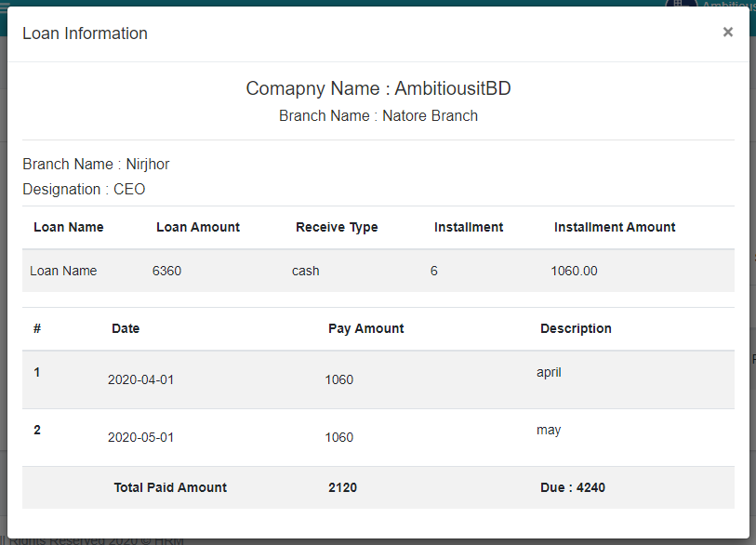The image size is (756, 545).
Task: Select the 2020-04-01 payment date
Action: click(140, 379)
